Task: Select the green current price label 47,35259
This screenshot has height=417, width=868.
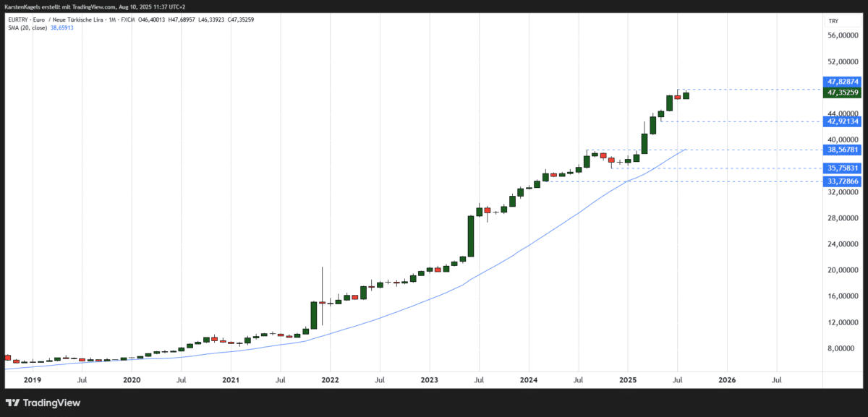Action: 843,93
